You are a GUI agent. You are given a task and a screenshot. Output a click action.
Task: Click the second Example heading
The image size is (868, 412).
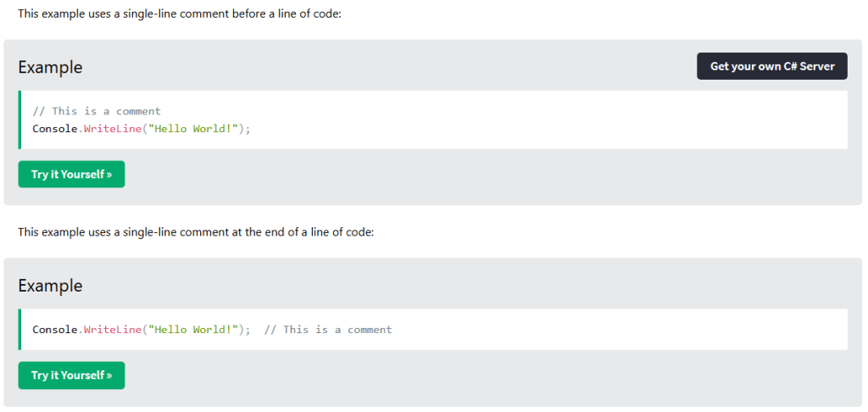click(x=50, y=286)
